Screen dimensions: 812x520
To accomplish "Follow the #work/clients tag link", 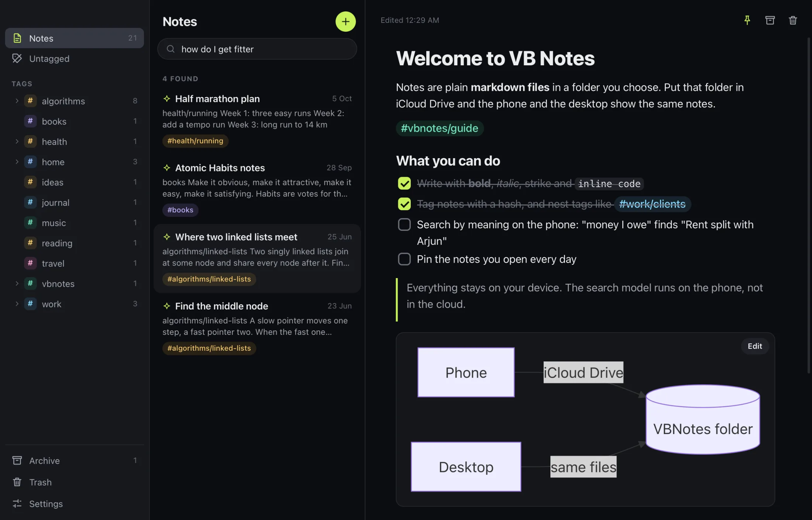I will click(x=652, y=204).
